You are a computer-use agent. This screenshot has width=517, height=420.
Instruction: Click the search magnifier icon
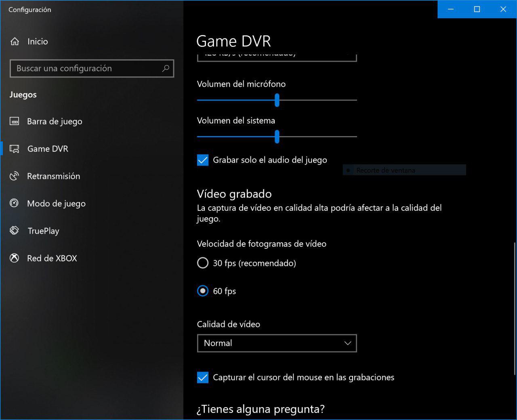[166, 68]
